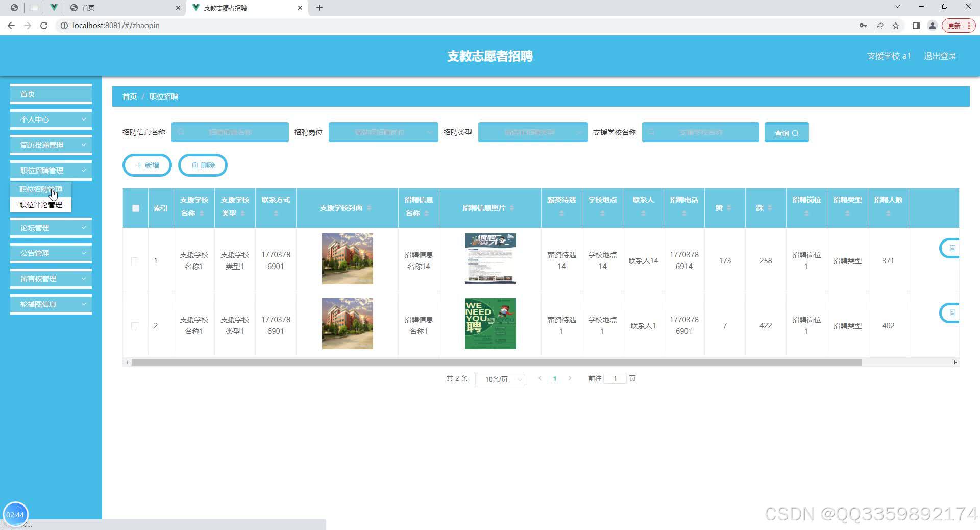Image resolution: width=980 pixels, height=530 pixels.
Task: Focus 支援学校名称 search field
Action: pyautogui.click(x=701, y=132)
